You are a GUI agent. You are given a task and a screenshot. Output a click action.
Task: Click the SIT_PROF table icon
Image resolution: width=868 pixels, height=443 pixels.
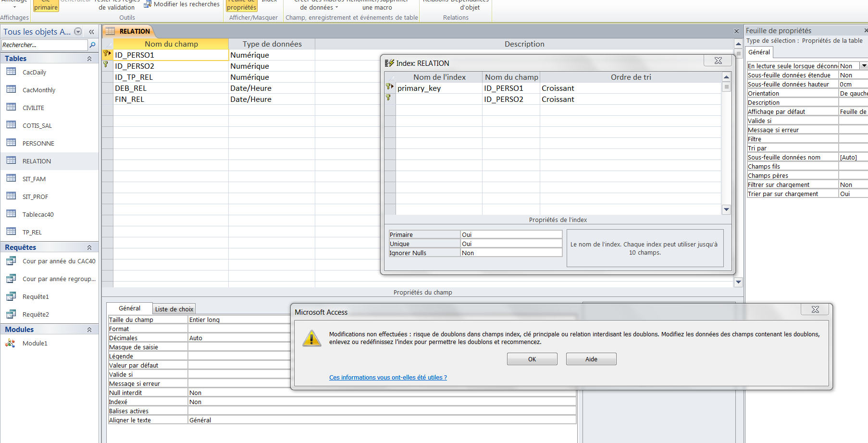tap(12, 196)
